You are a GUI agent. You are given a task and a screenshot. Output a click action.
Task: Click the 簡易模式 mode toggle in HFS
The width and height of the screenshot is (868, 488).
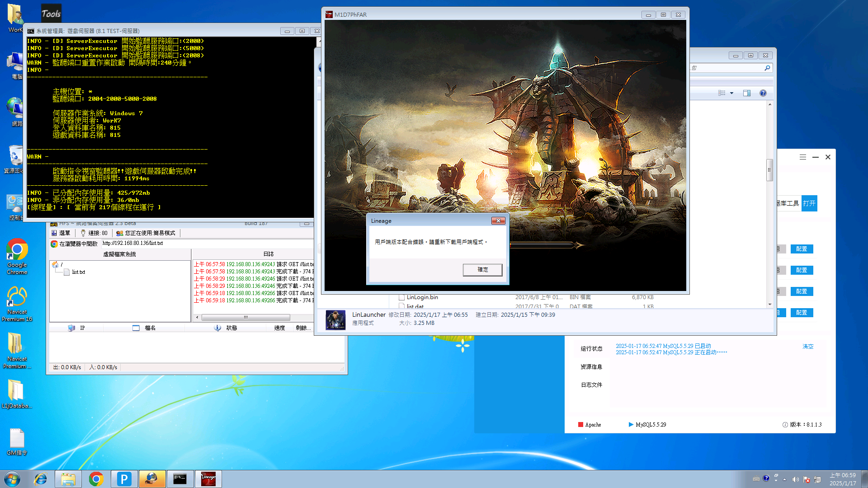point(146,233)
